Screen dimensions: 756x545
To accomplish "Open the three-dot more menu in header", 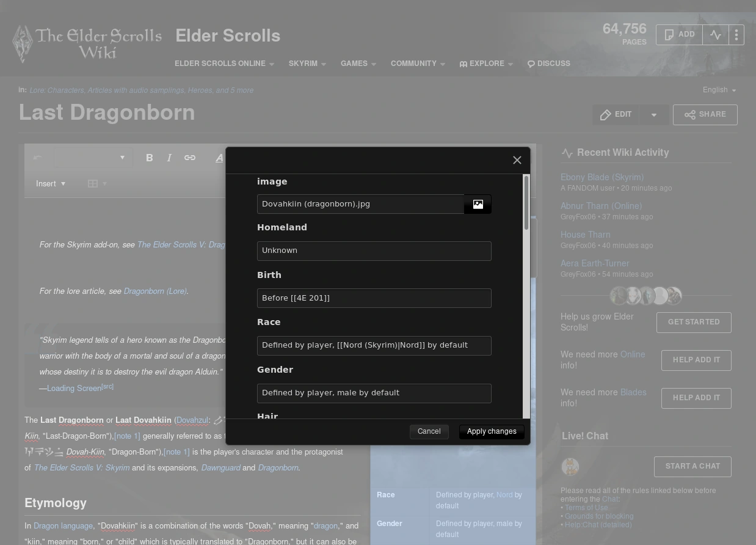I will (x=736, y=35).
